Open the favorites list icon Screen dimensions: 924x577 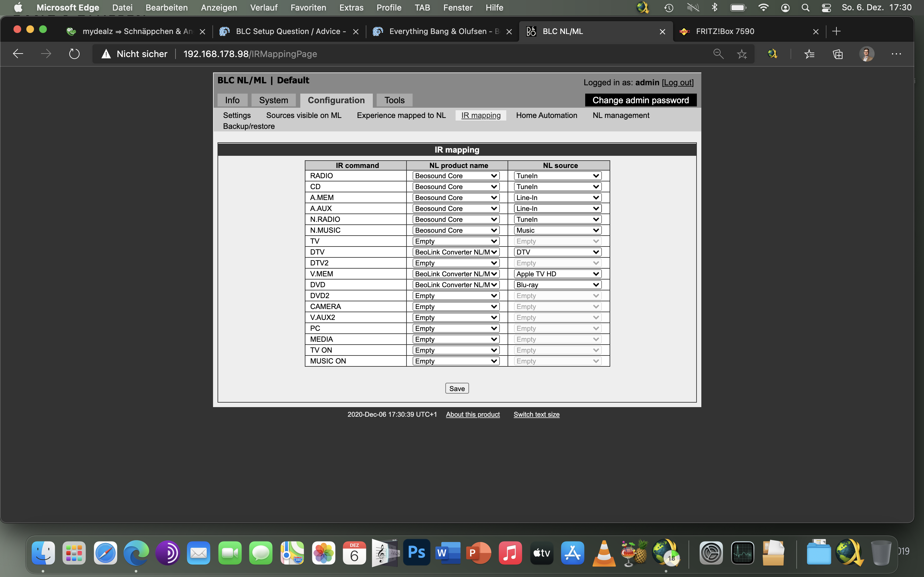pyautogui.click(x=809, y=54)
